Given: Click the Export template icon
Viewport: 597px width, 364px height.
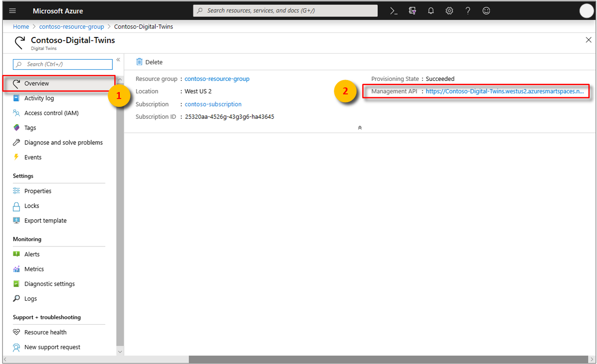Looking at the screenshot, I should (17, 221).
